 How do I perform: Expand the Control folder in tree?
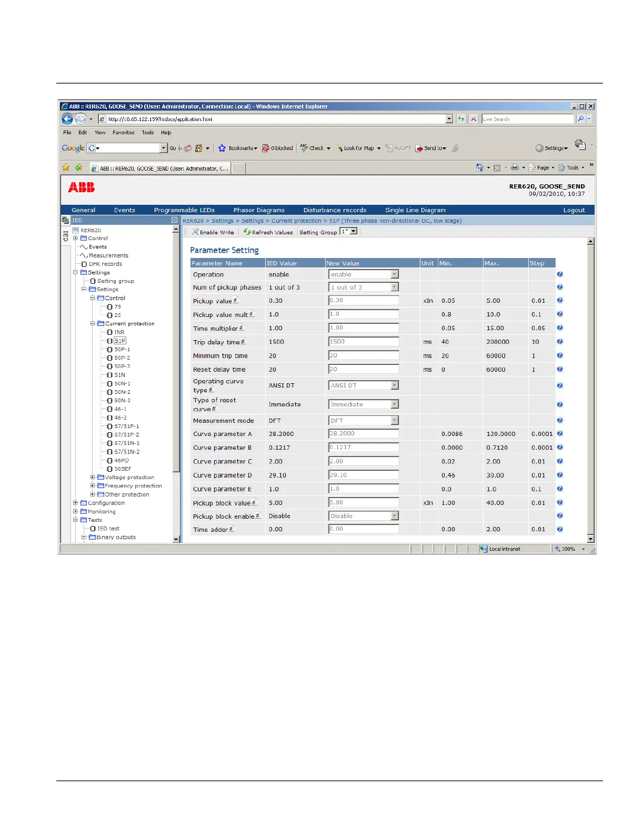point(75,238)
